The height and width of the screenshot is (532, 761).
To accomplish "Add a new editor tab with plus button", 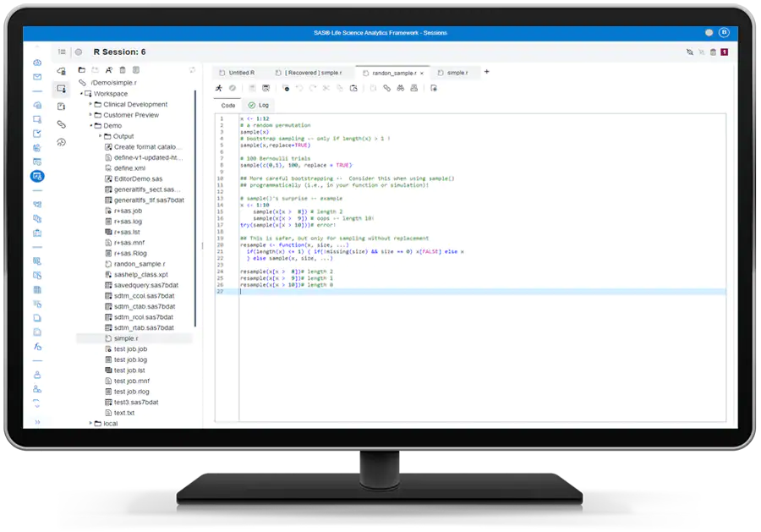I will coord(487,72).
